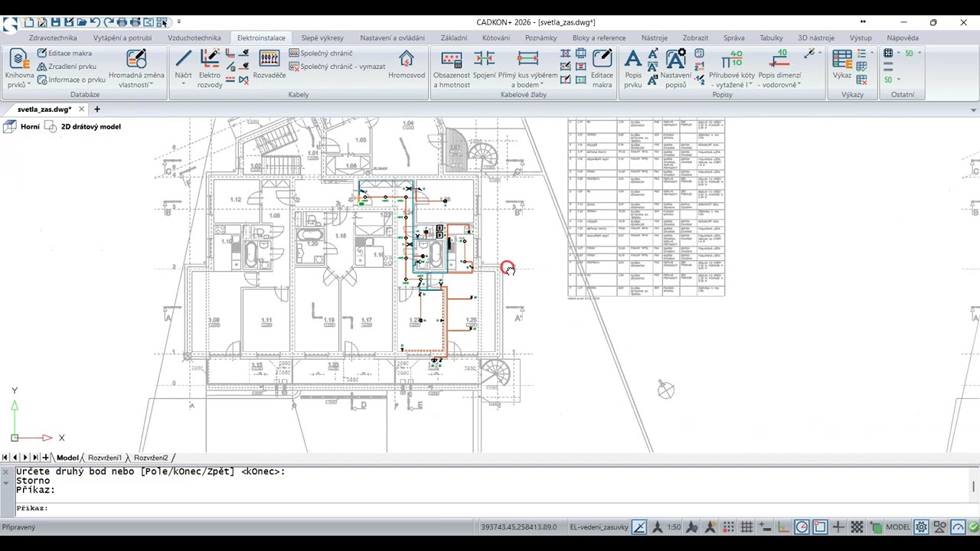Viewport: 980px width, 551px height.
Task: Click the Undo arrow in quick access toolbar
Action: [95, 22]
